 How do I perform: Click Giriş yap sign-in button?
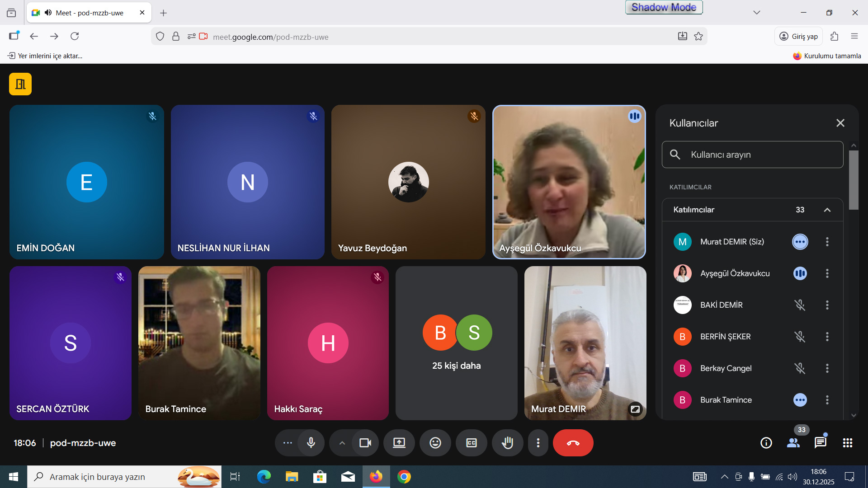(798, 37)
